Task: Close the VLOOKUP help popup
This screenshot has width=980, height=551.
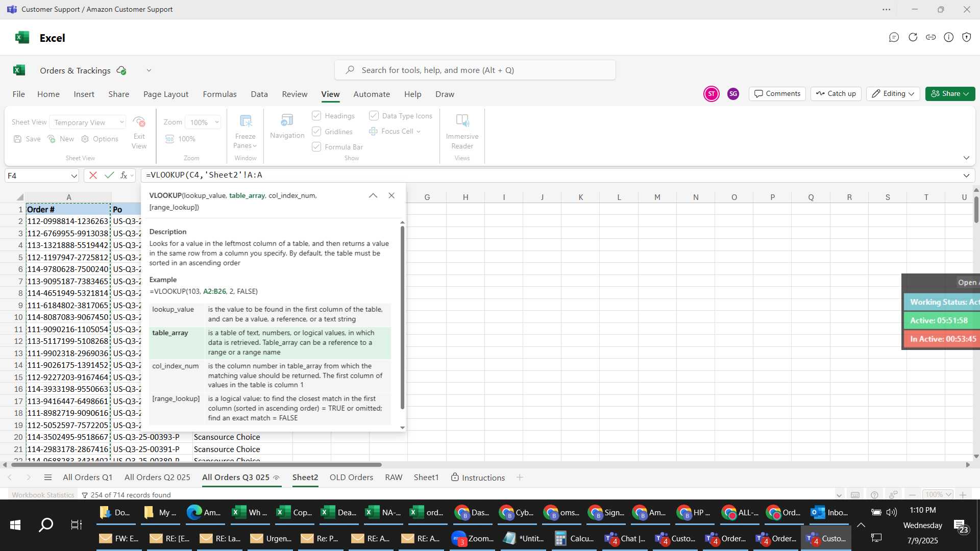Action: [391, 195]
